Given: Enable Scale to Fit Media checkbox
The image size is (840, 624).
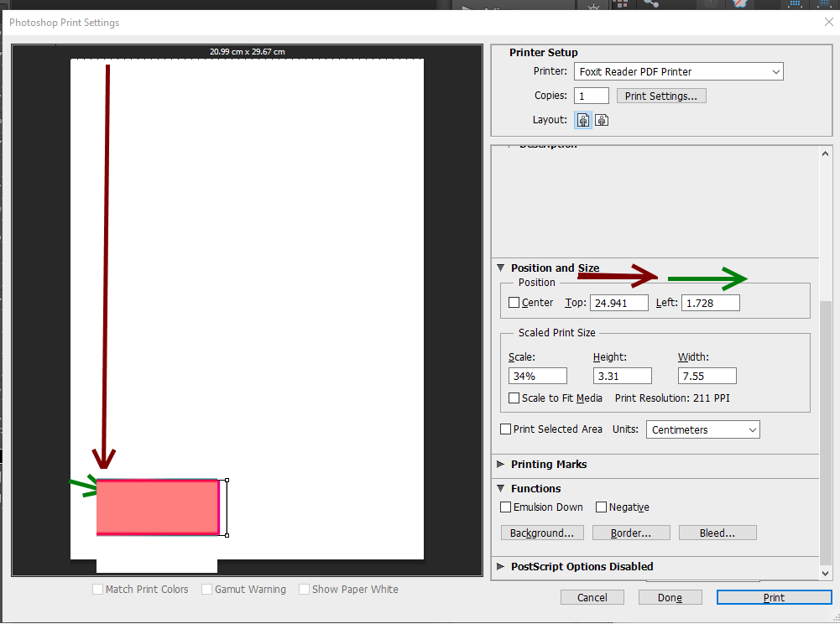Looking at the screenshot, I should tap(514, 398).
